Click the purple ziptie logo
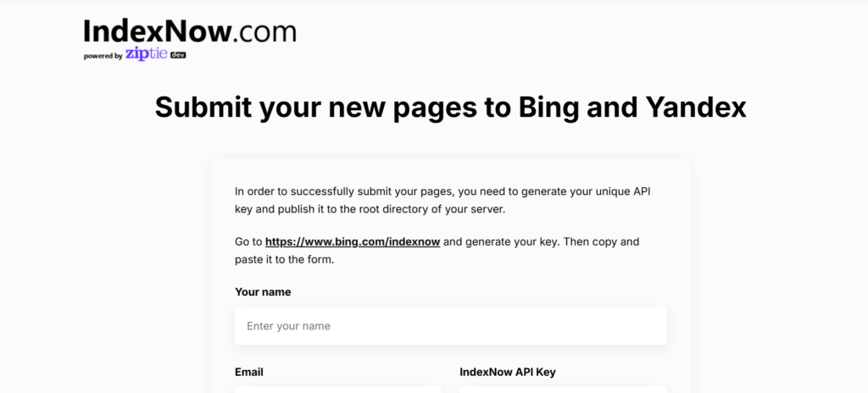Image resolution: width=868 pixels, height=393 pixels. point(147,54)
